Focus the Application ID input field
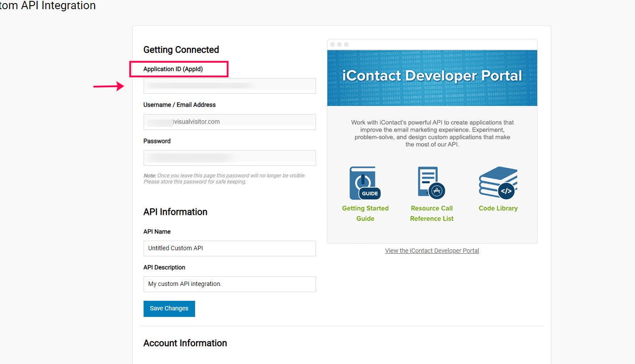The width and height of the screenshot is (635, 364). click(x=230, y=86)
